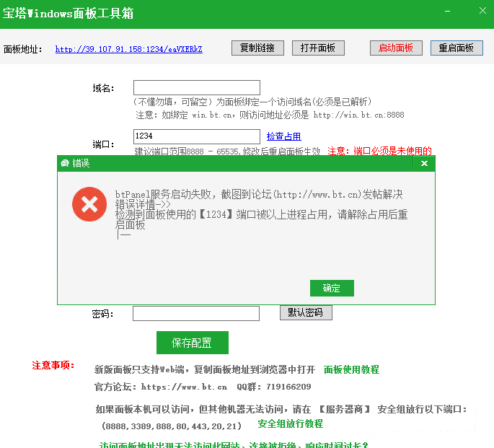
Task: Open the panel with 打开面板 button
Action: [x=318, y=48]
